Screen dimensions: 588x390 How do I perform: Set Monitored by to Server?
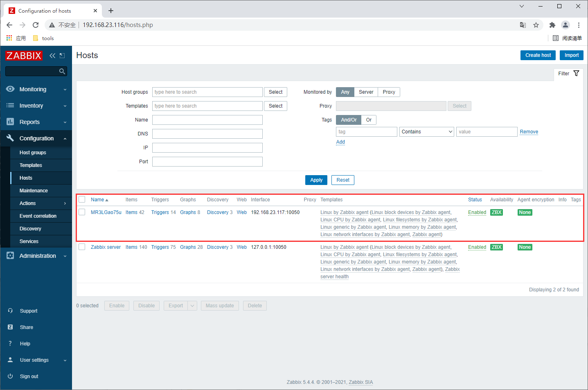(x=366, y=92)
